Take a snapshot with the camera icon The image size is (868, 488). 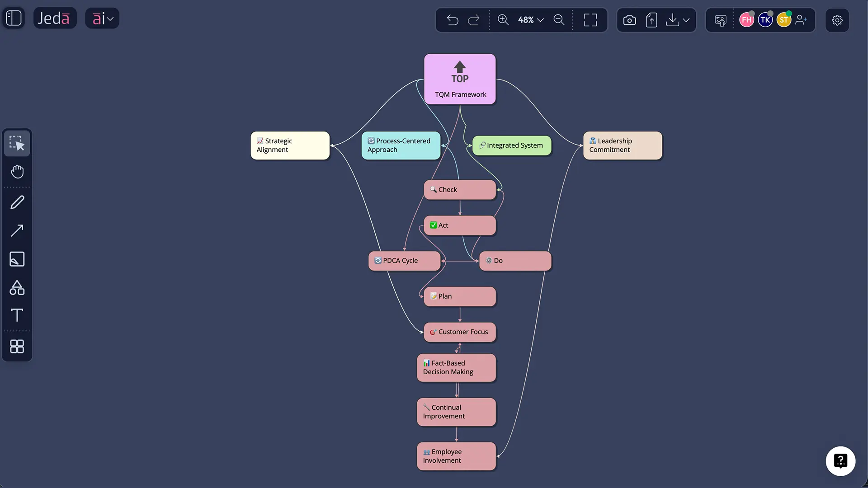pyautogui.click(x=629, y=20)
